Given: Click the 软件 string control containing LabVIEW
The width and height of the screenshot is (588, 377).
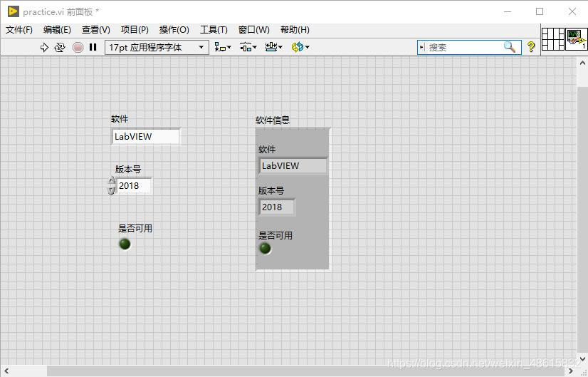Looking at the screenshot, I should tap(146, 137).
